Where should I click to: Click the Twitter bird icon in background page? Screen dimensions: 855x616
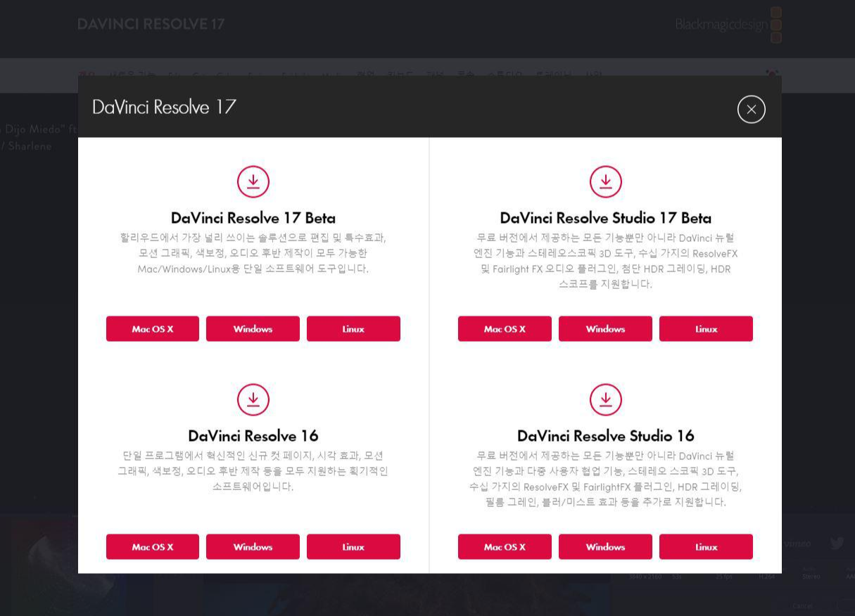coord(837,543)
